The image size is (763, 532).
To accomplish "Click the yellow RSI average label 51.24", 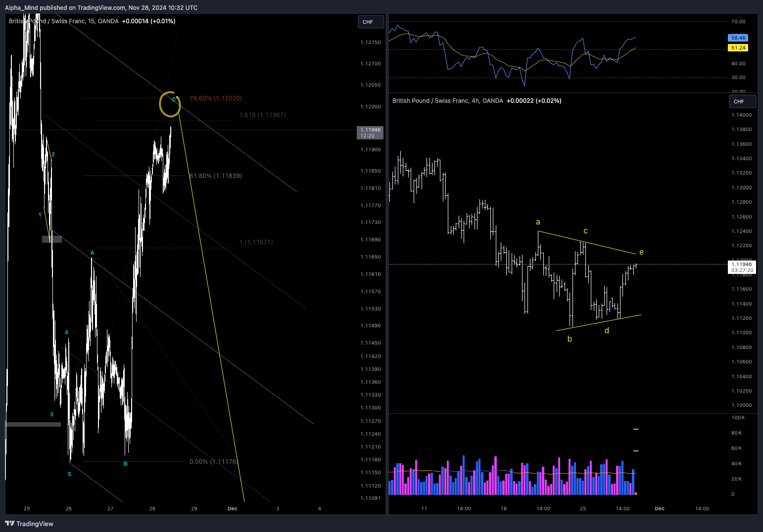I will click(x=738, y=47).
